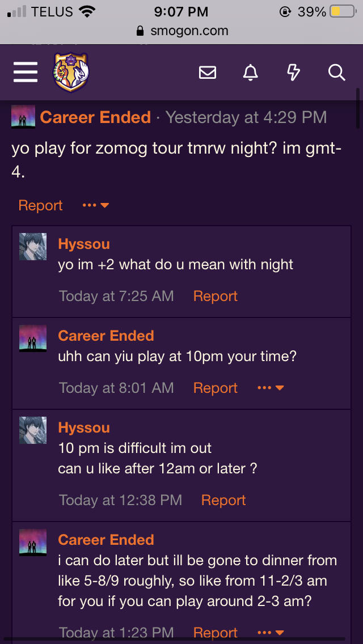Open the conversations envelope icon
The width and height of the screenshot is (363, 644).
(208, 73)
